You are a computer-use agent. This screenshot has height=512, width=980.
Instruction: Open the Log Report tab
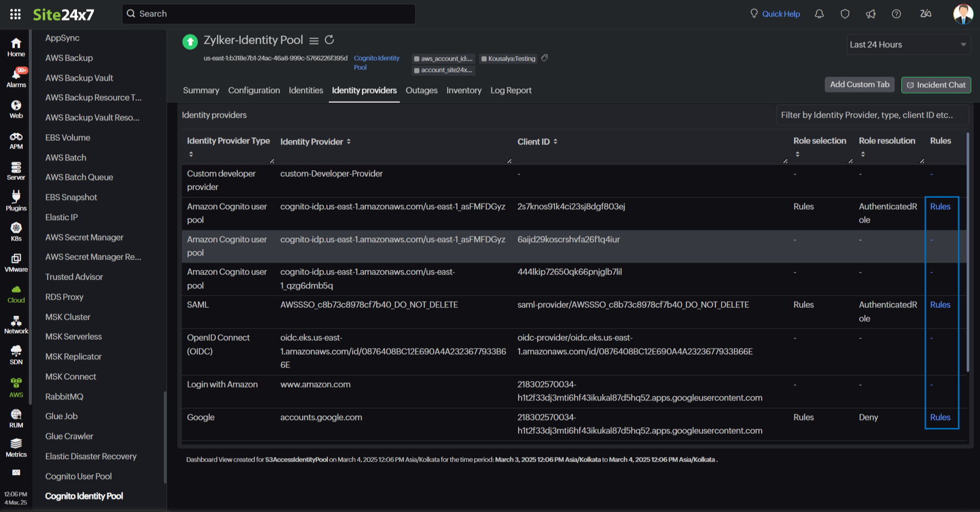[510, 90]
